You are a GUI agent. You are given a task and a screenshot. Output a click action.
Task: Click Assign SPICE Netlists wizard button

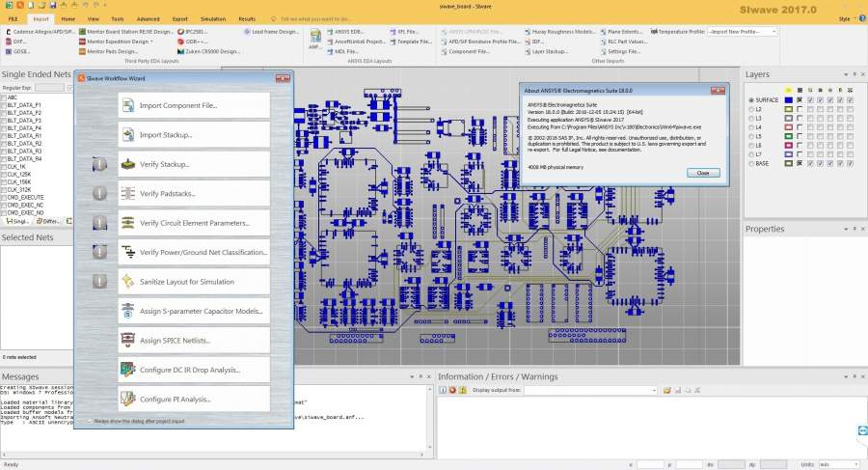[194, 341]
